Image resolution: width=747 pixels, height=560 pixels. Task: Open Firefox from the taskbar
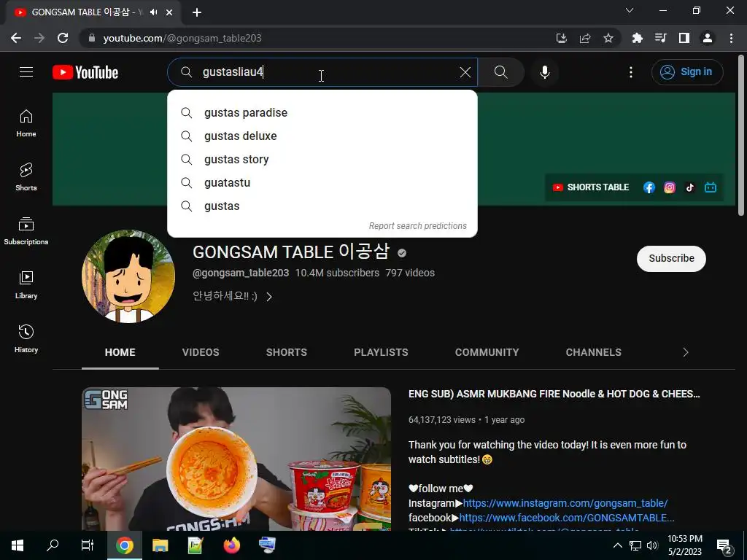point(231,545)
